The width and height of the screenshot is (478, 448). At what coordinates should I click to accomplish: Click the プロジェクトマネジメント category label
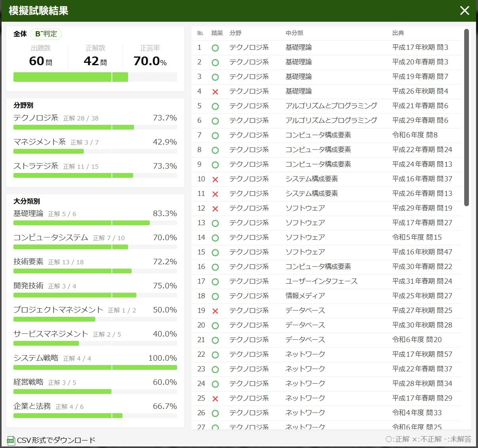coord(59,310)
